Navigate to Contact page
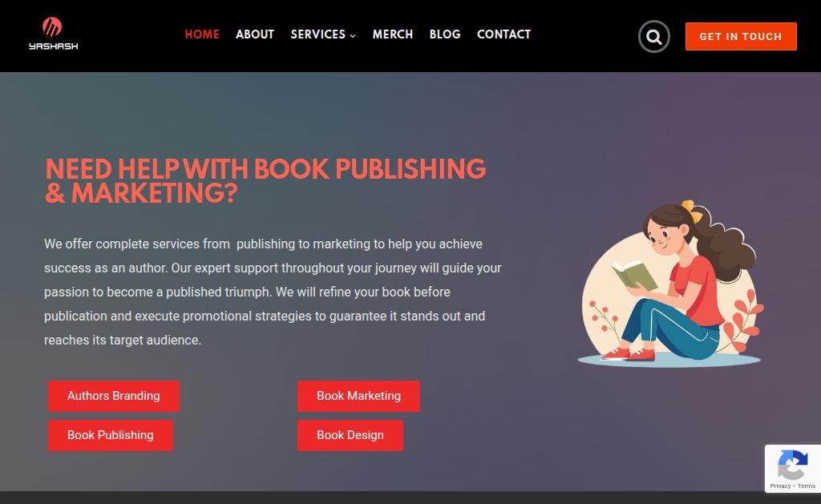Screen dimensions: 821x504 click(504, 34)
